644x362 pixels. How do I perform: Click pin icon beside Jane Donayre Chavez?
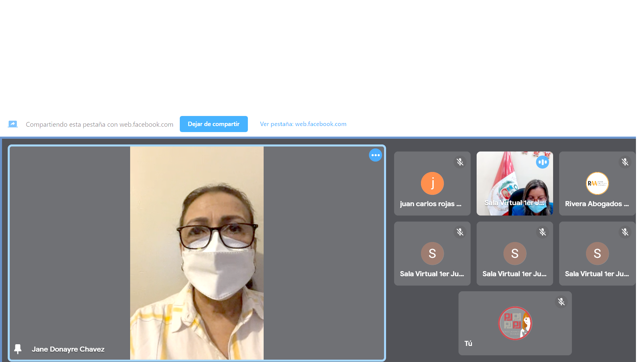[18, 349]
